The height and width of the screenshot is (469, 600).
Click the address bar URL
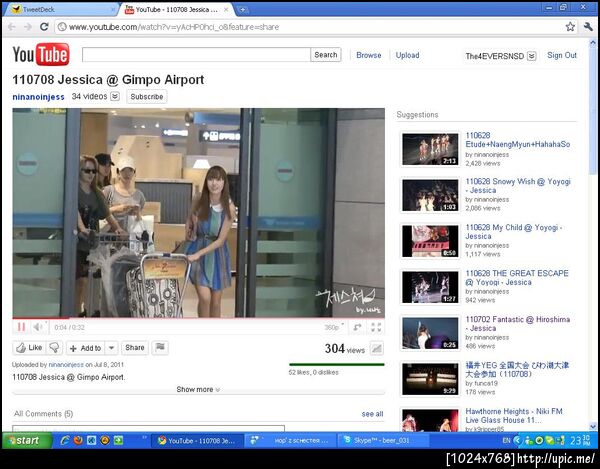[x=174, y=27]
